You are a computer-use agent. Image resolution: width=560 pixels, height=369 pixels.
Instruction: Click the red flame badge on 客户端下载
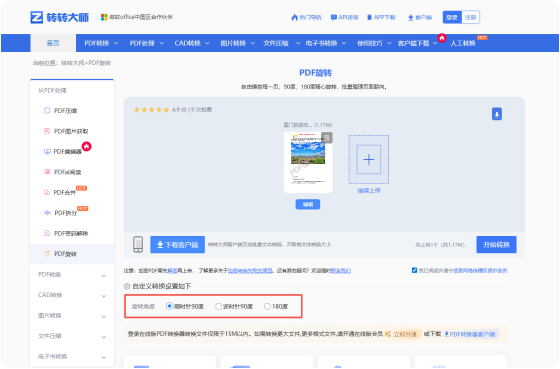[x=442, y=38]
